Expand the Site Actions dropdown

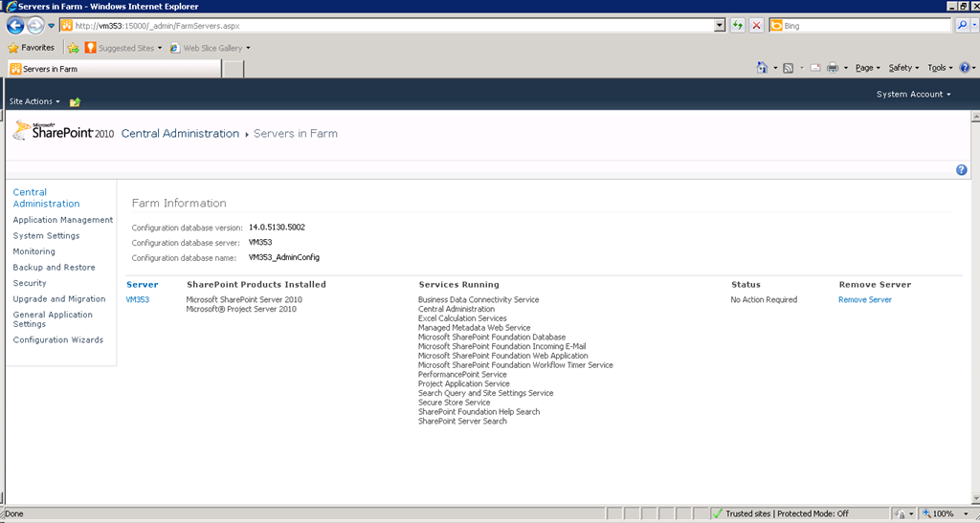click(34, 101)
